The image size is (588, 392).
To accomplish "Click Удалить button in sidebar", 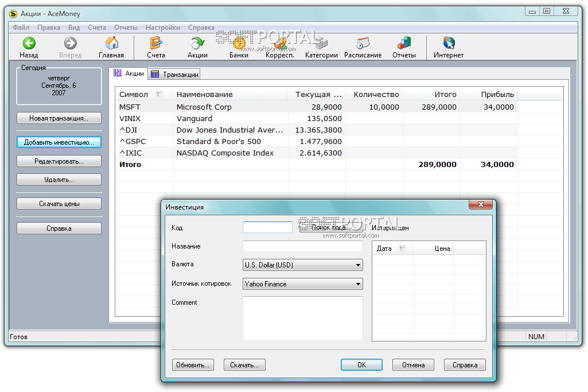I will 59,180.
